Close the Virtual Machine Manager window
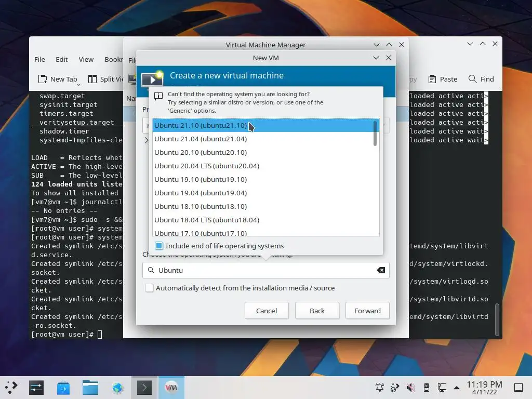The width and height of the screenshot is (532, 399). point(402,45)
